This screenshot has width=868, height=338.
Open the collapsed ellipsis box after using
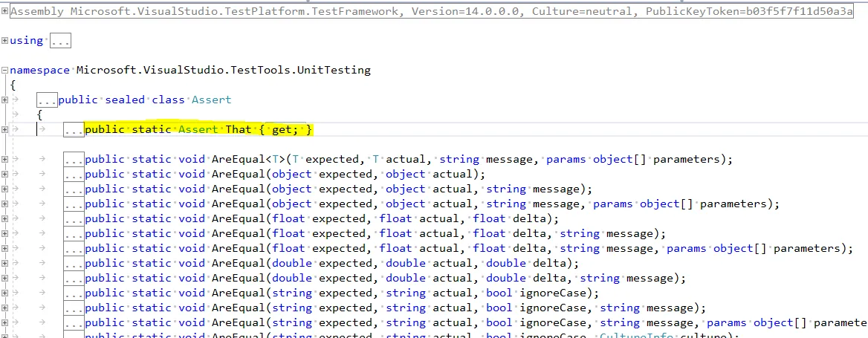(x=60, y=40)
